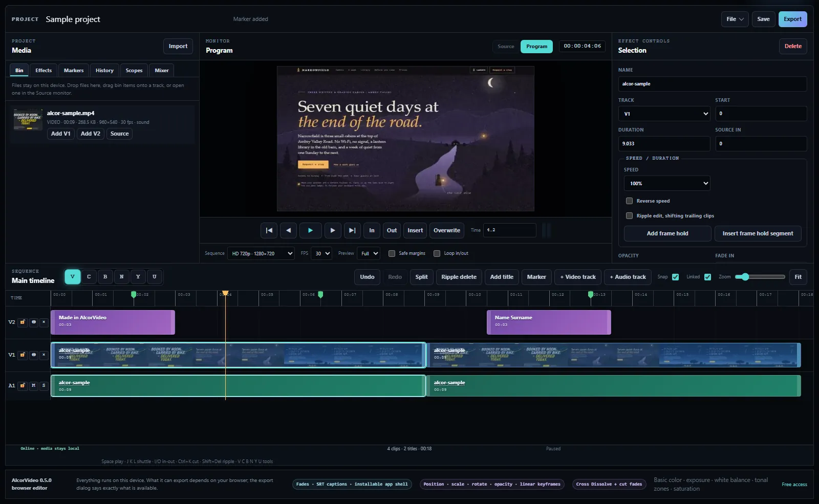Switch to the History tab
The image size is (819, 504).
point(104,70)
